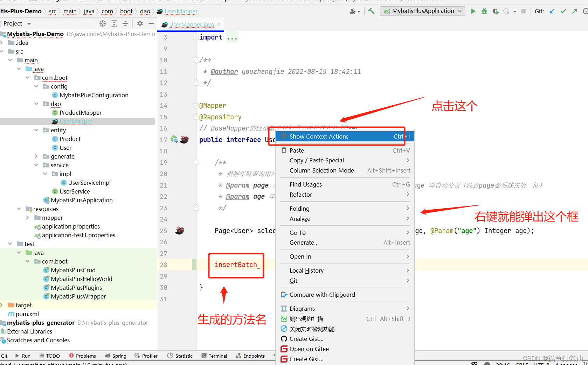Run MybatisPlusApplication with green play icon
Viewport: 588px width, 365px height.
[473, 11]
